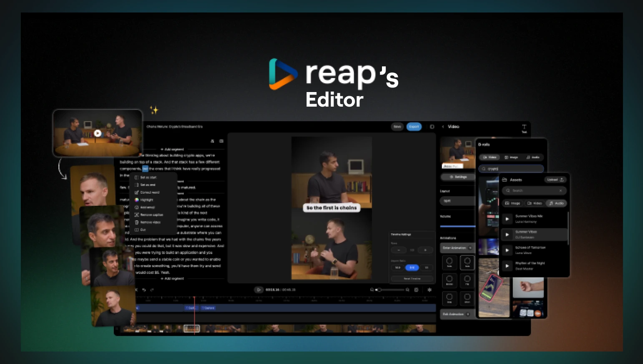This screenshot has height=364, width=643.
Task: Choose the 16:9 aspect ratio
Action: 398,267
